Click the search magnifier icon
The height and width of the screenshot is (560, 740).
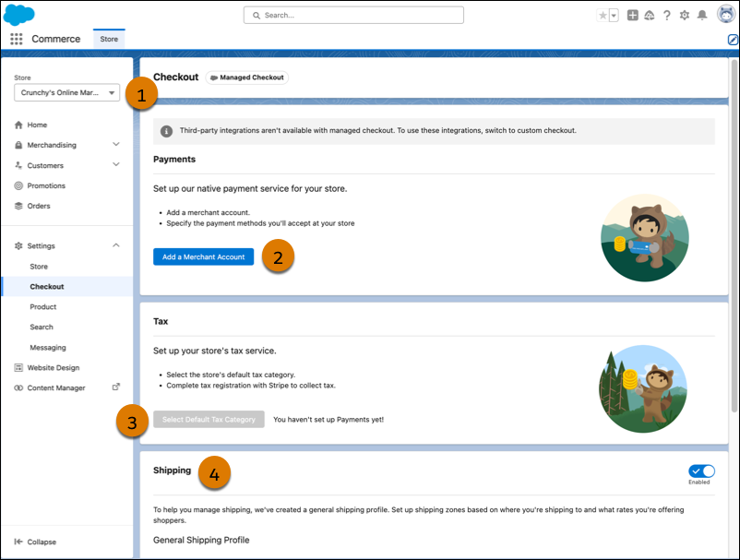[x=257, y=16]
